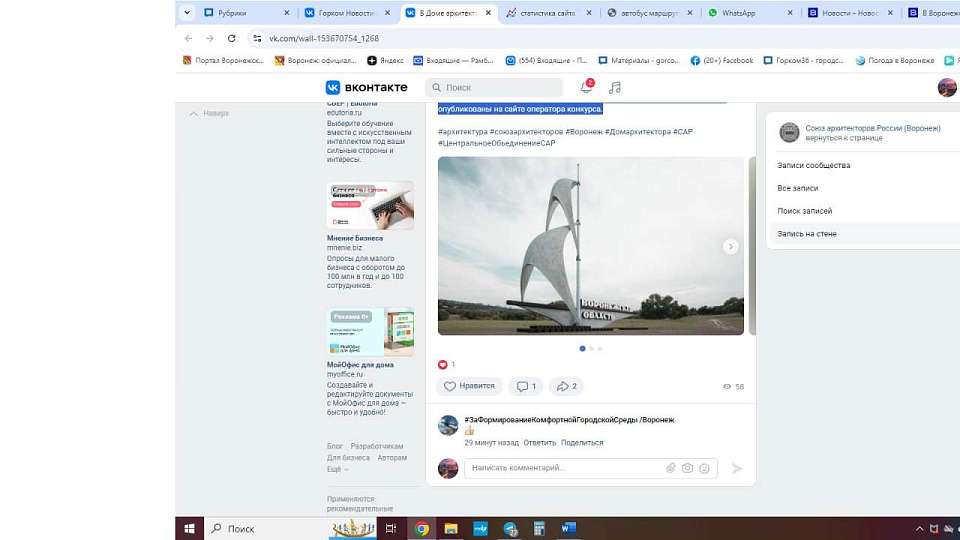
Task: Attach a file with the paperclip icon
Action: (671, 468)
